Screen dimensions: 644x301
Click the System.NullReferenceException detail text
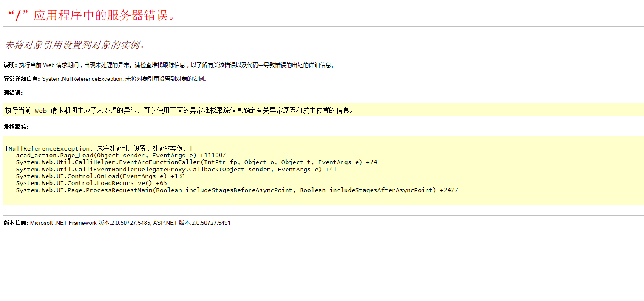[124, 79]
